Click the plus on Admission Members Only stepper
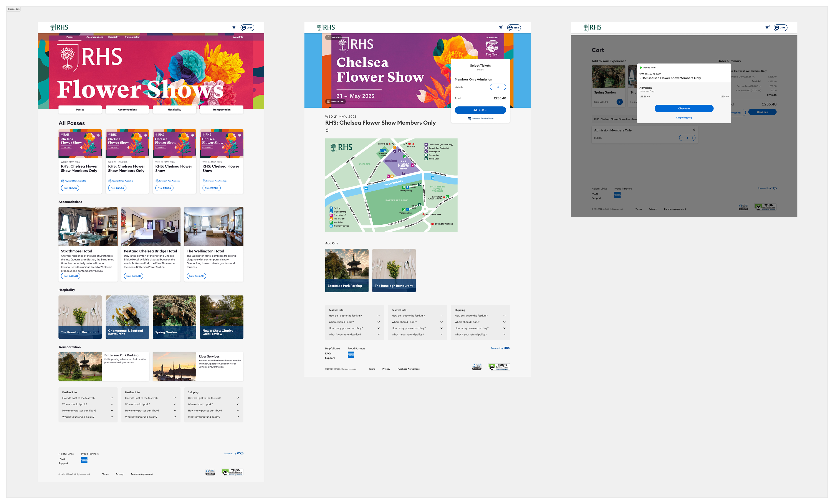 [692, 138]
